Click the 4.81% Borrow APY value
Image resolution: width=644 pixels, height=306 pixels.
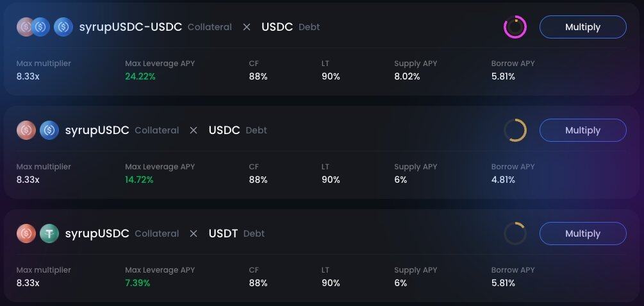503,180
